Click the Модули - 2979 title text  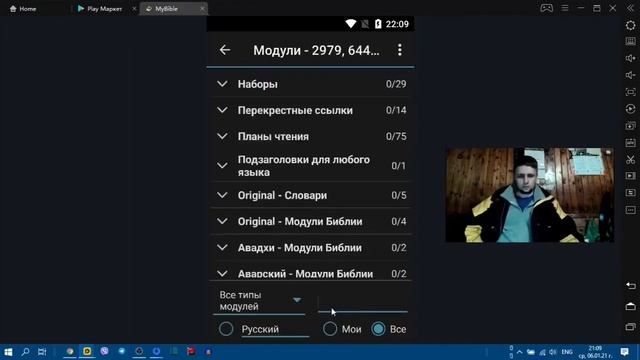click(x=316, y=50)
